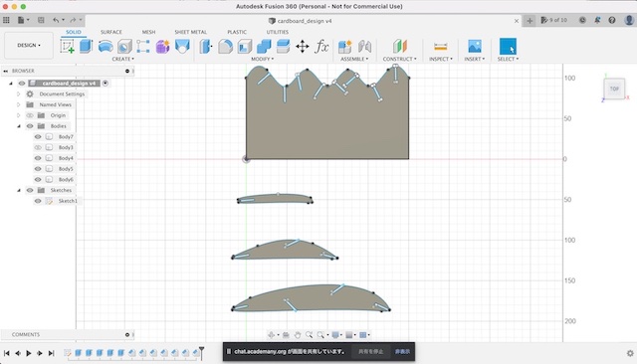This screenshot has width=637, height=364.
Task: Toggle visibility of Body3
Action: click(x=38, y=147)
